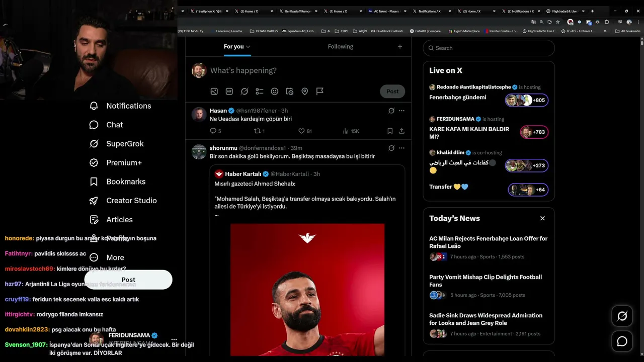The image size is (644, 362).
Task: Open SuperGrok in the sidebar
Action: tap(116, 144)
